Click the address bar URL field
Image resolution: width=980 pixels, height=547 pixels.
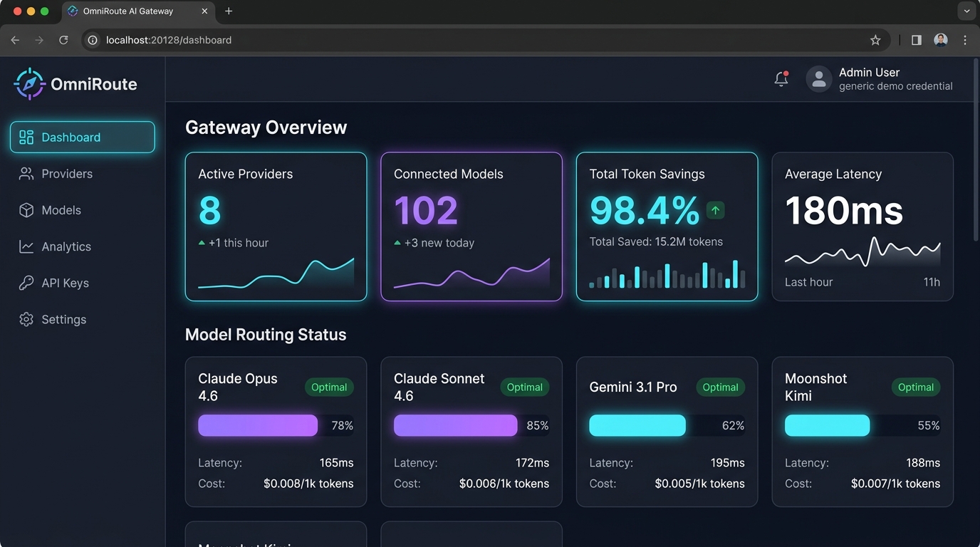tap(484, 40)
